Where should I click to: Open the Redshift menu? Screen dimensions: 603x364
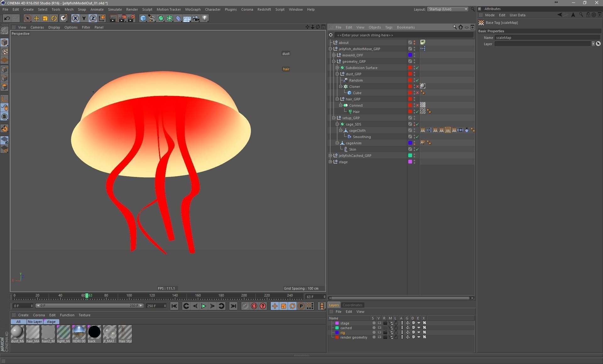point(264,9)
